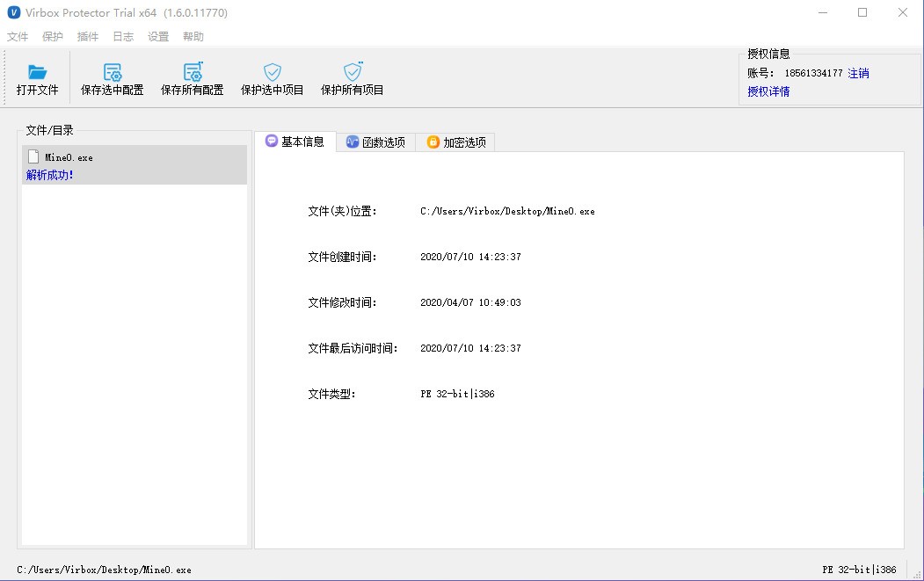Open the 设置 menu
Image resolution: width=924 pixels, height=581 pixels.
[x=157, y=36]
